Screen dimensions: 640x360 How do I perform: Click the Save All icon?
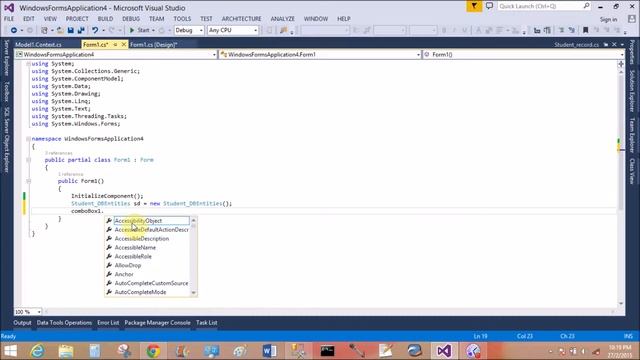coord(81,30)
